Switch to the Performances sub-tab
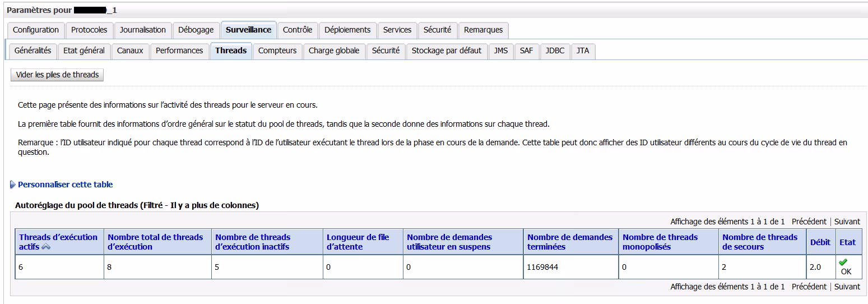This screenshot has width=868, height=304. pyautogui.click(x=179, y=51)
